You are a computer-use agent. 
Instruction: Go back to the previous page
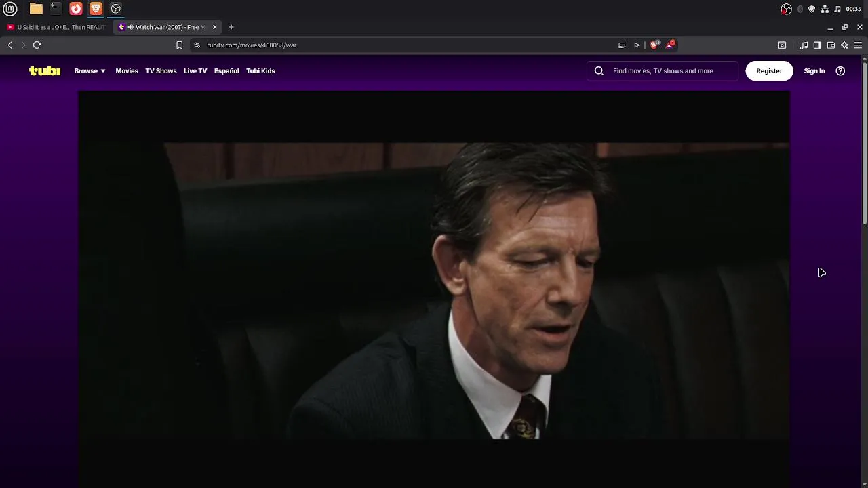(x=10, y=45)
